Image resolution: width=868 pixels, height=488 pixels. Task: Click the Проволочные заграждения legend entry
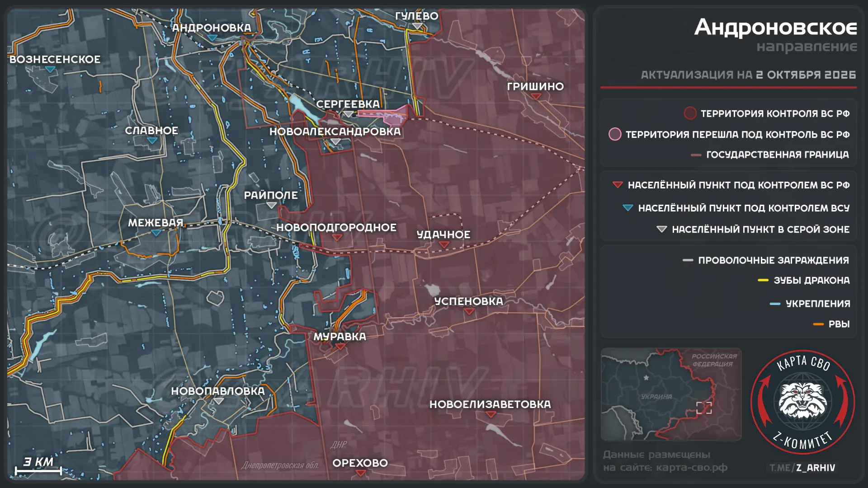[766, 260]
